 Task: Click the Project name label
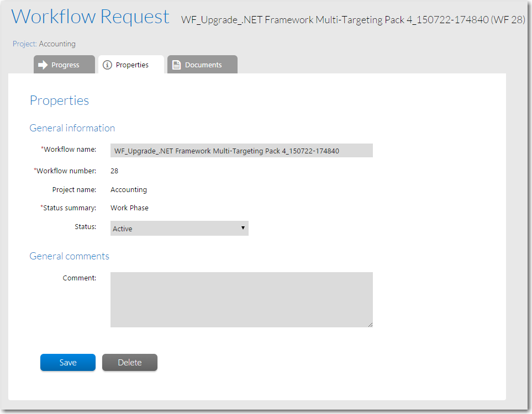(x=75, y=190)
